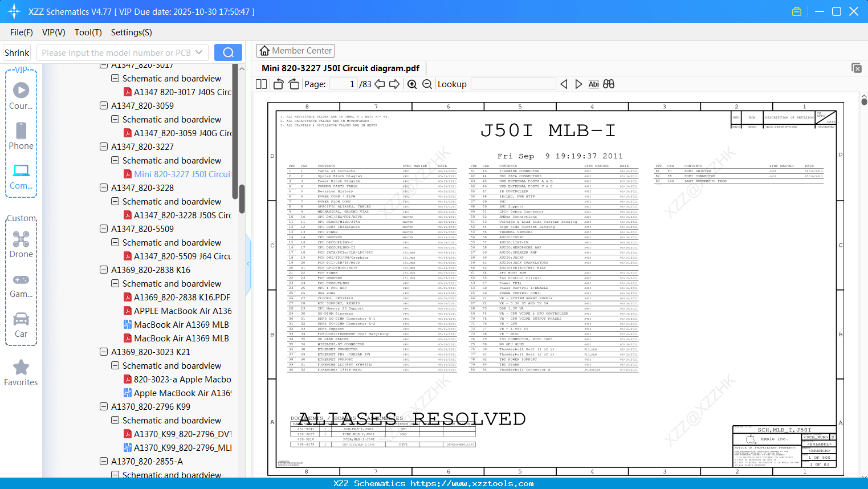Rotate the page counterclockwise
This screenshot has width=868, height=489.
(x=279, y=84)
